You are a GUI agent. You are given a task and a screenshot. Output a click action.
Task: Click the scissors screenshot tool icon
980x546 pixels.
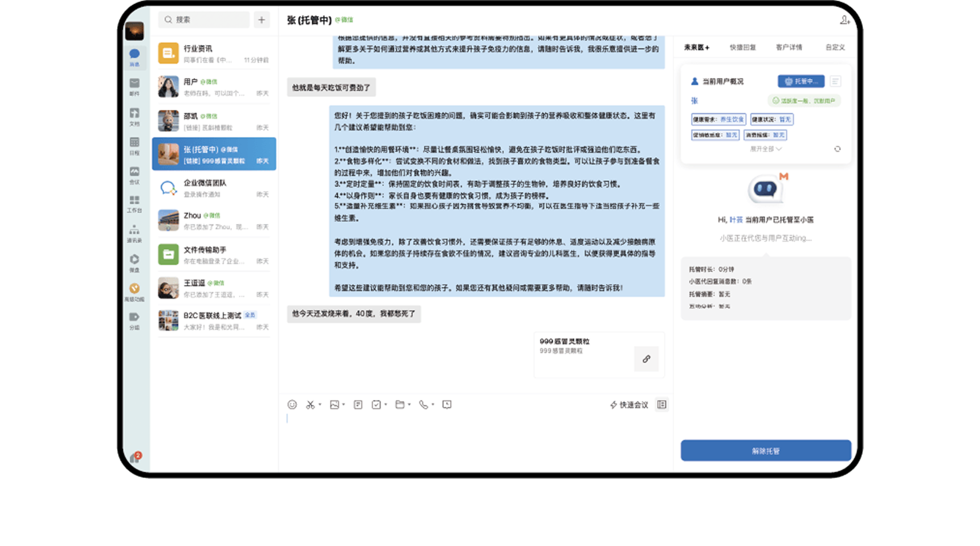click(310, 405)
